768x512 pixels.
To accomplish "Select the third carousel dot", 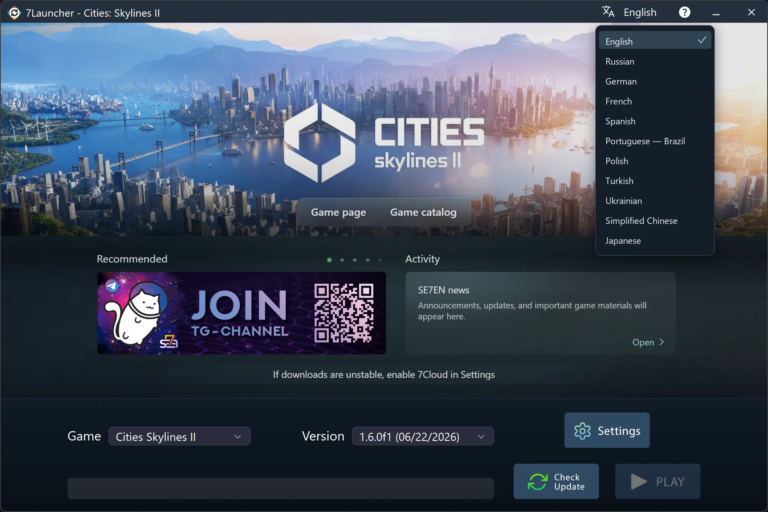I will coord(355,260).
